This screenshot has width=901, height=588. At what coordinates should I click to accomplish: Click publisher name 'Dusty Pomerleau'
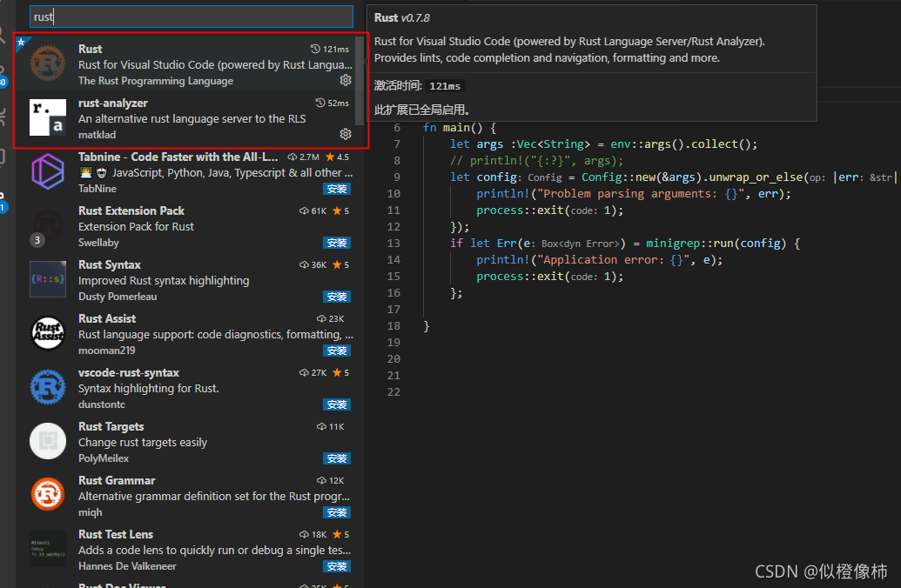click(118, 297)
